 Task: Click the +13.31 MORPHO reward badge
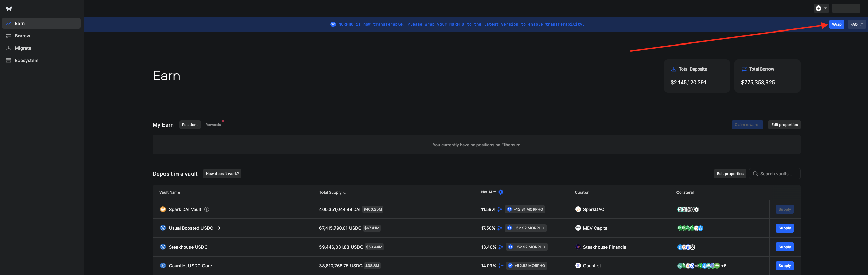click(x=525, y=209)
